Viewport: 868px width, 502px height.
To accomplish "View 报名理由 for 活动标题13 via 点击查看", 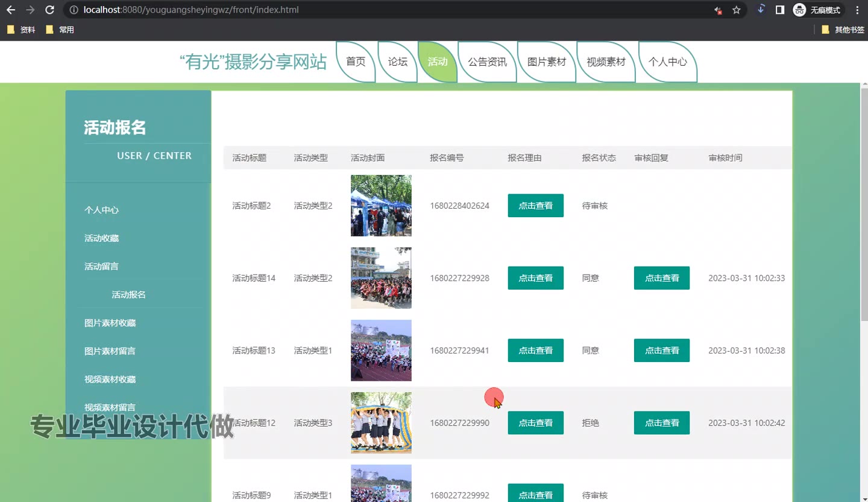I will [x=536, y=351].
